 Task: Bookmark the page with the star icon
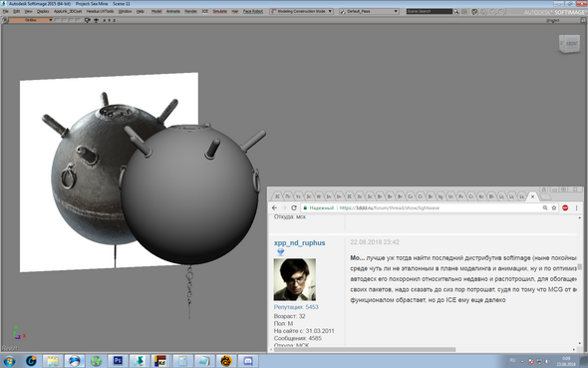(554, 207)
